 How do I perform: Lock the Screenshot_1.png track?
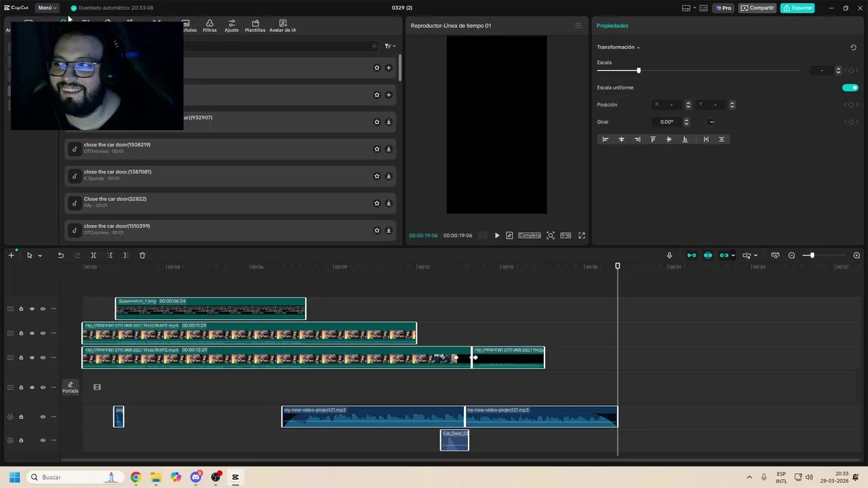[x=21, y=309]
